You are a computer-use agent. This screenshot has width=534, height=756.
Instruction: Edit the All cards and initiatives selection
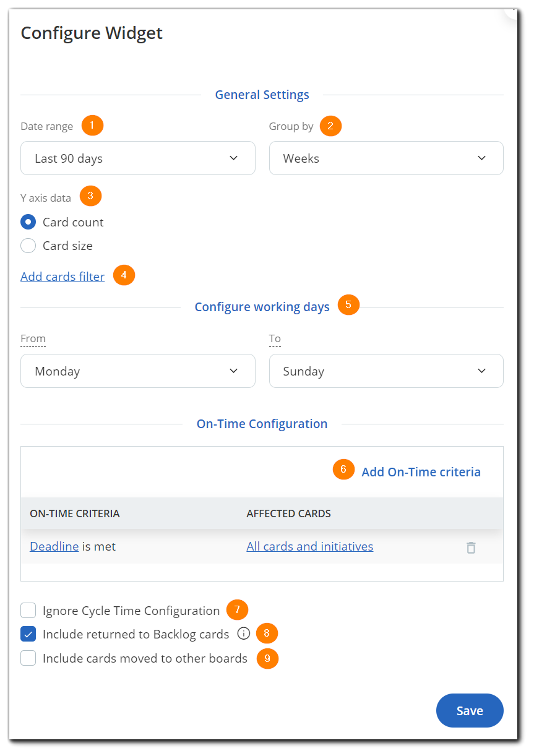click(309, 546)
